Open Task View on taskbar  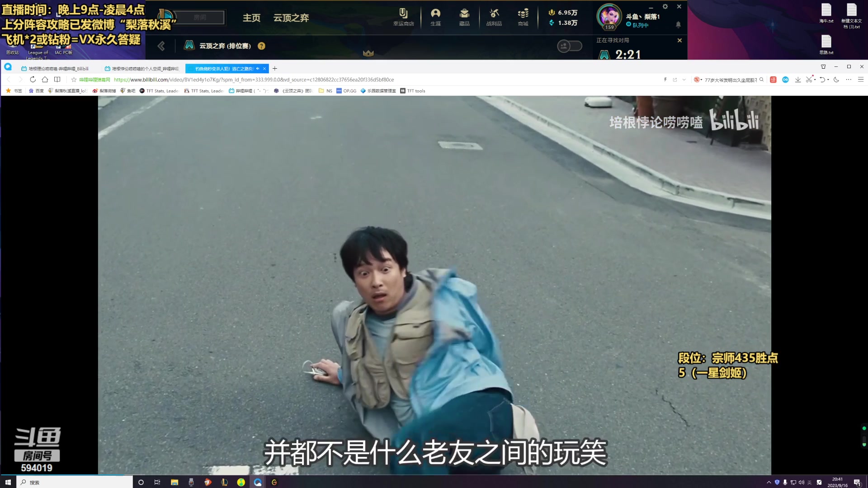point(157,482)
